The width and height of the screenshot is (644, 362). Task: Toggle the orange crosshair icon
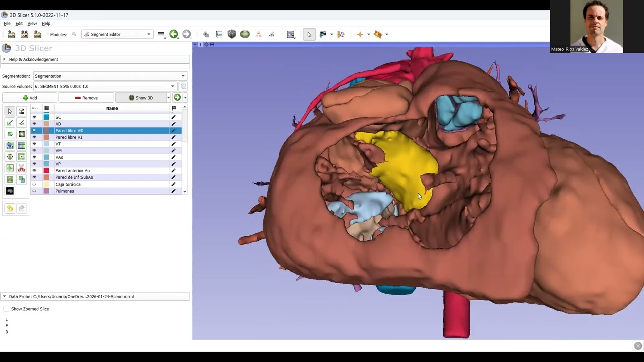(x=360, y=34)
